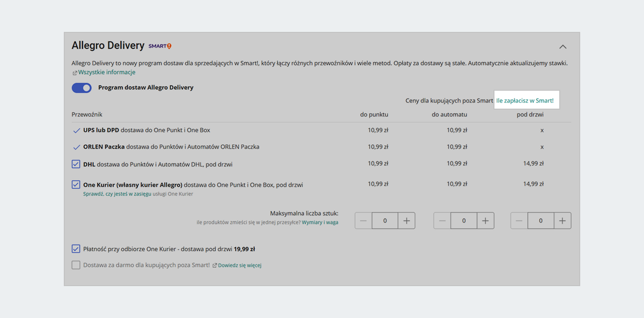Click One Kurier do automatu price 10,99 zł
The height and width of the screenshot is (318, 644).
click(x=457, y=183)
